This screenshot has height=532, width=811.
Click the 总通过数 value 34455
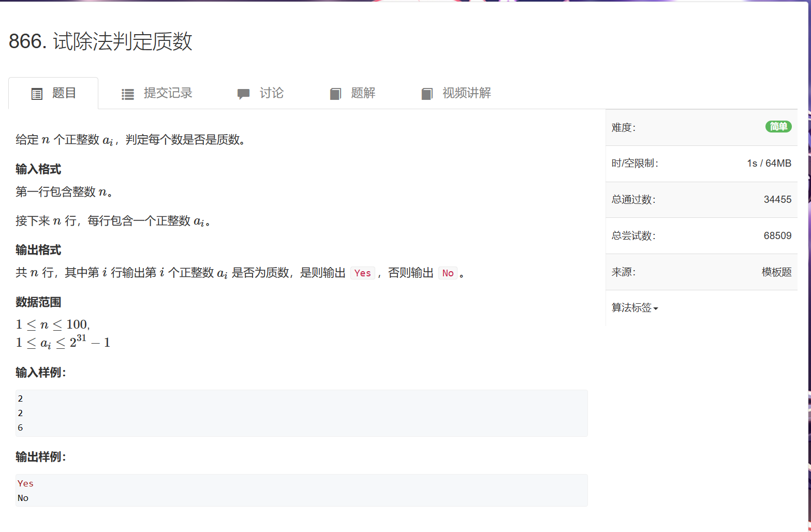(x=777, y=200)
